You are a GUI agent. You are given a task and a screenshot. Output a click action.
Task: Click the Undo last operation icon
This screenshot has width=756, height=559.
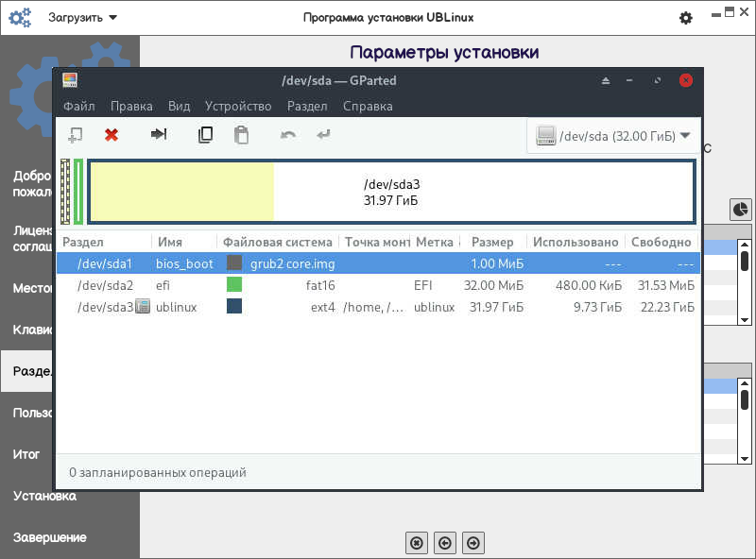(x=288, y=135)
